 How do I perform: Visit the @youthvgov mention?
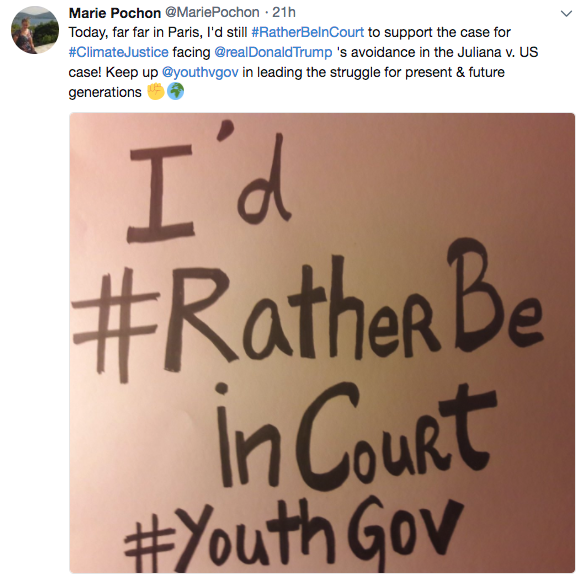pyautogui.click(x=200, y=72)
